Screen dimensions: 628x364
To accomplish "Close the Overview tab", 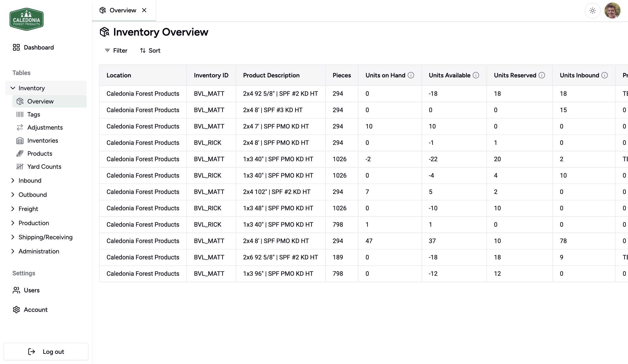I will (144, 10).
